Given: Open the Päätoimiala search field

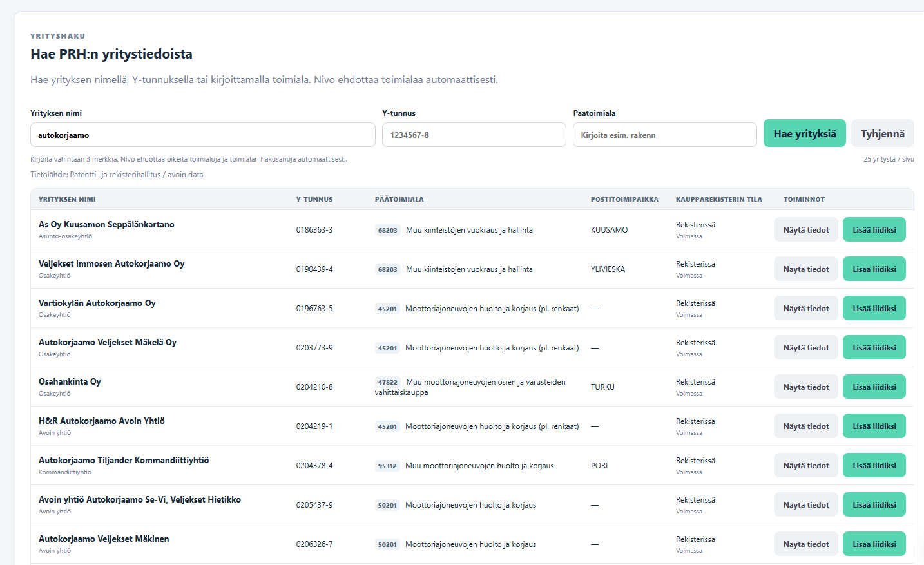Looking at the screenshot, I should (665, 135).
